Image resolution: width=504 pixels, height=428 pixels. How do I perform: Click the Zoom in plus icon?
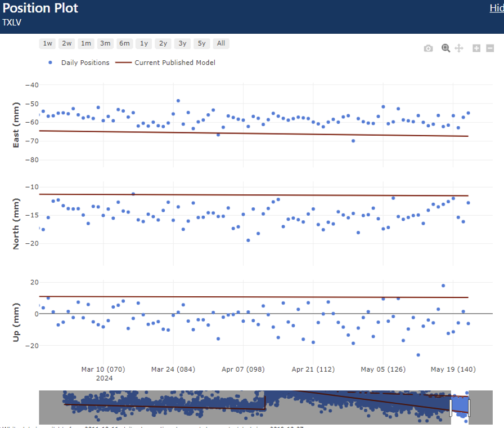[x=476, y=49]
